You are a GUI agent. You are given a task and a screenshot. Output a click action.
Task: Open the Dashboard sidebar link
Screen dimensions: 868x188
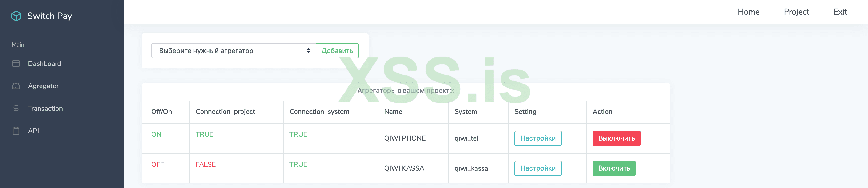[x=44, y=64]
